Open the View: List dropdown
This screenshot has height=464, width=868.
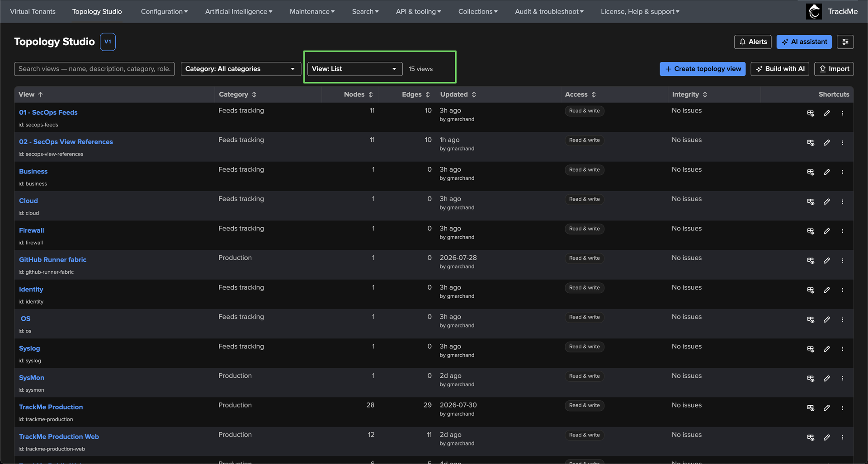pos(355,69)
